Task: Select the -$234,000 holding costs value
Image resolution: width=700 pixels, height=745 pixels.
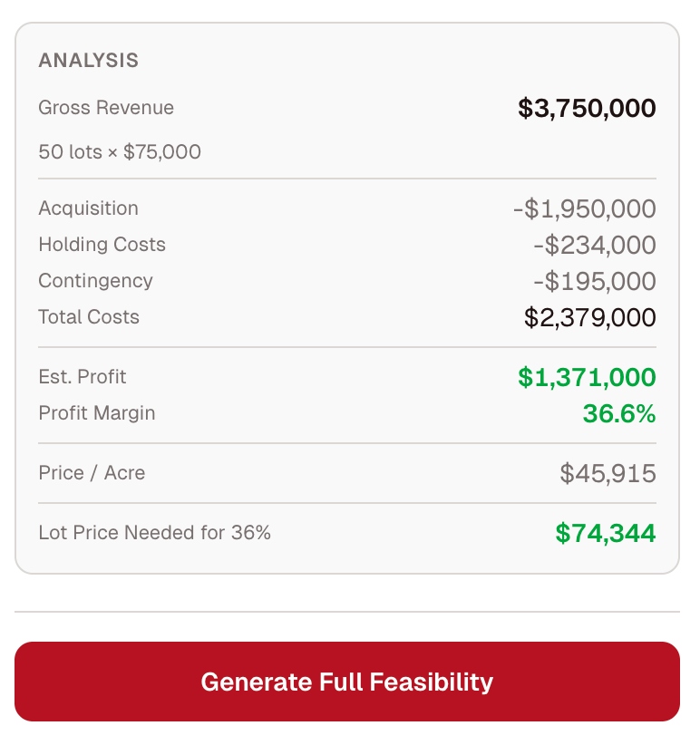Action: [x=594, y=246]
